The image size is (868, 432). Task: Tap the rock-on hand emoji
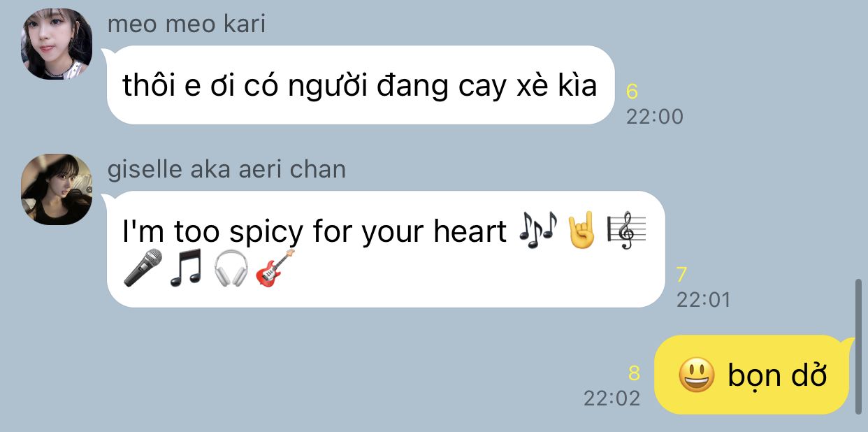tap(581, 231)
